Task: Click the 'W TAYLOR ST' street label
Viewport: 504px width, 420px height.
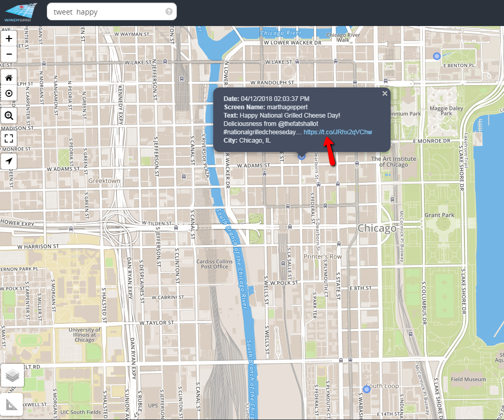Action: click(x=157, y=323)
